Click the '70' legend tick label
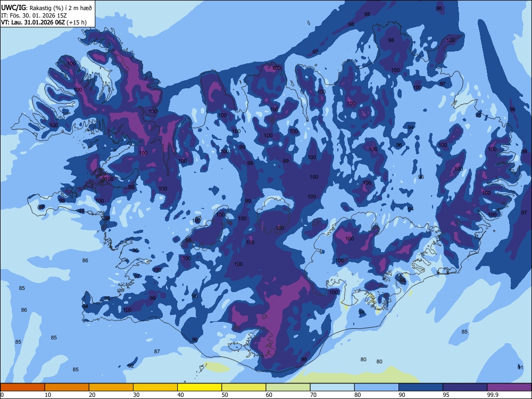532x399 pixels. tap(313, 395)
